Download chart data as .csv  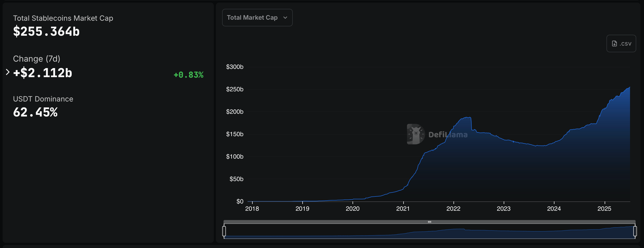pos(621,43)
